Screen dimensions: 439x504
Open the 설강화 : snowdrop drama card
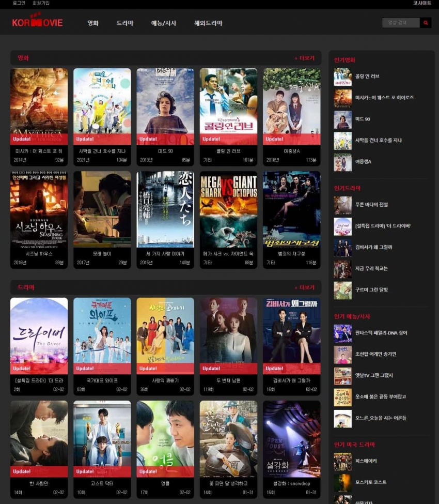coord(292,449)
